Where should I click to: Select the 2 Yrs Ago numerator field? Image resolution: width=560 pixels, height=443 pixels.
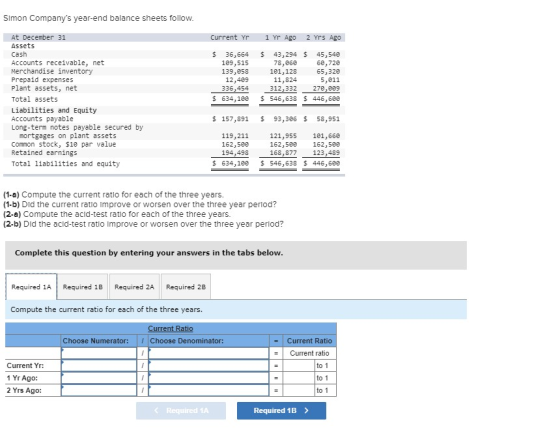(99, 390)
